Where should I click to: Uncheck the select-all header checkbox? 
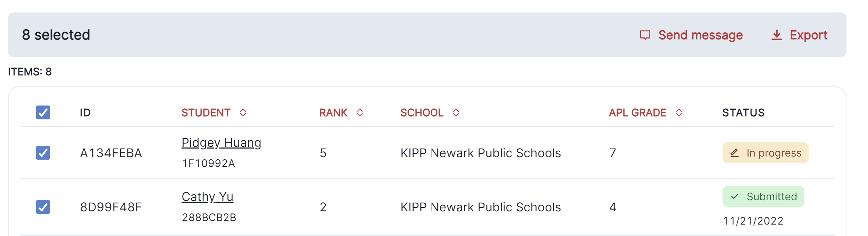coord(43,112)
